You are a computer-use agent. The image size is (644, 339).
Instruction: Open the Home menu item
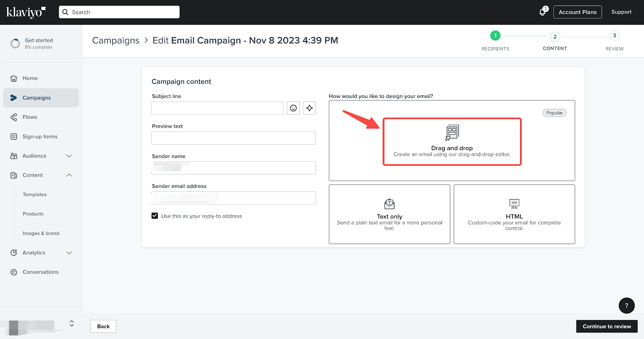tap(41, 78)
